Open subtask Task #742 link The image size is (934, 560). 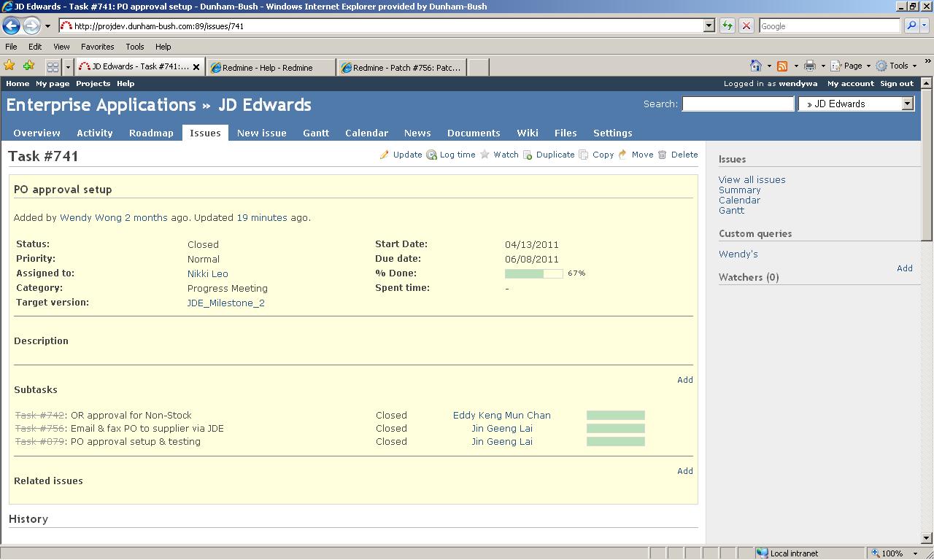tap(39, 415)
